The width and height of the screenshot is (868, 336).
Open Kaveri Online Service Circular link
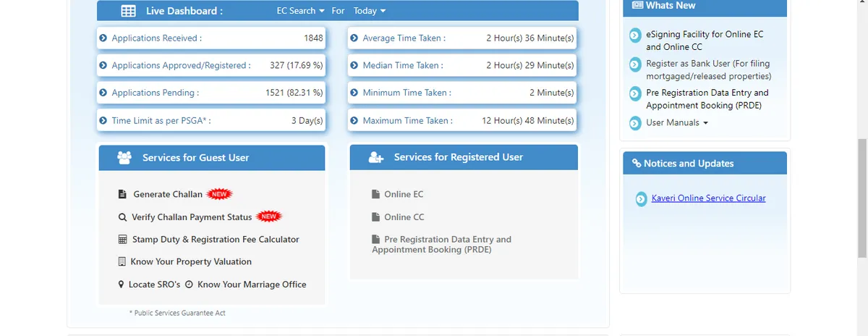point(698,198)
